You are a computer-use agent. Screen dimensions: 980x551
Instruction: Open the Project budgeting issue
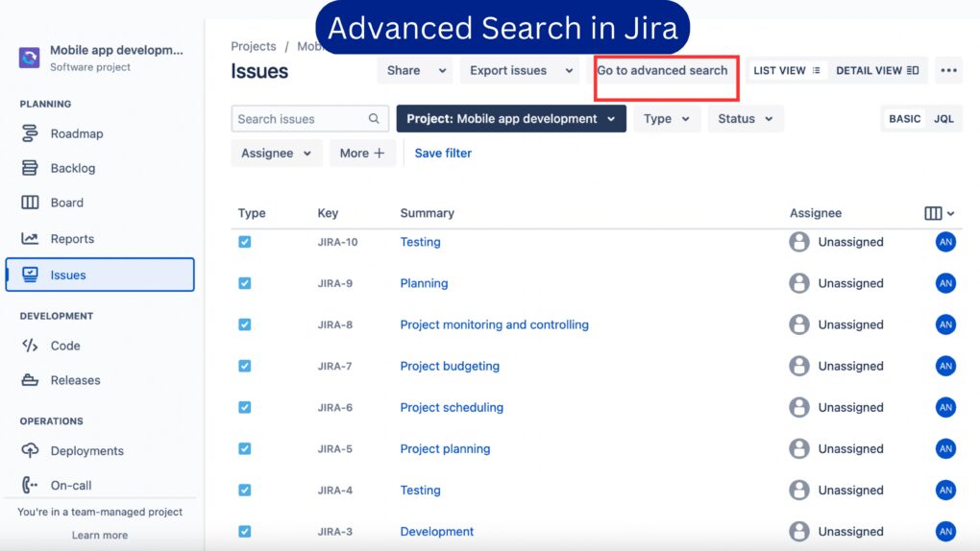450,366
